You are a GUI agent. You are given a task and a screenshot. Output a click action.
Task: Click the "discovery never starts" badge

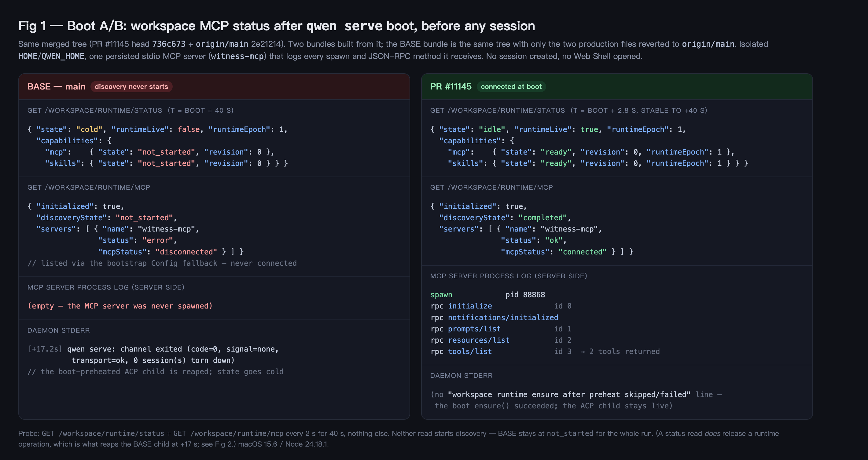[131, 86]
